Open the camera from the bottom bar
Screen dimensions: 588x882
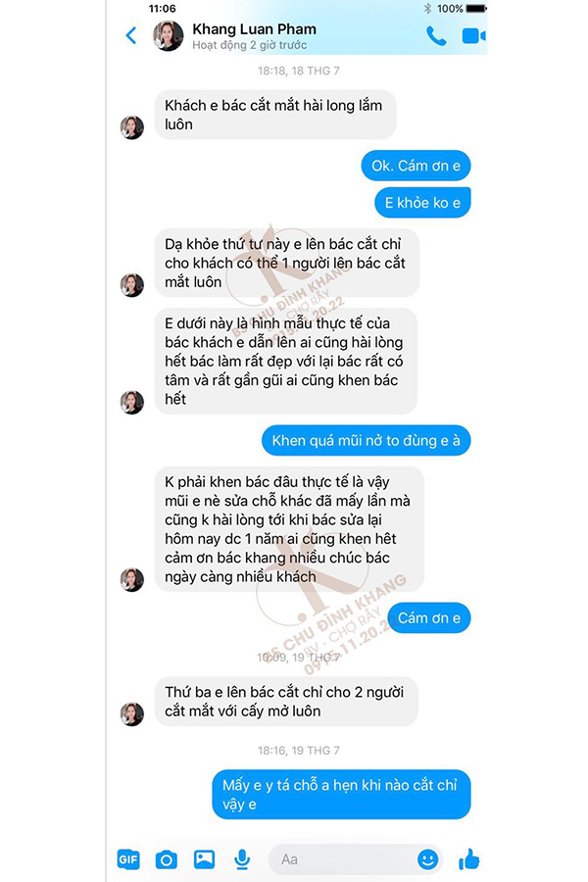tap(166, 858)
